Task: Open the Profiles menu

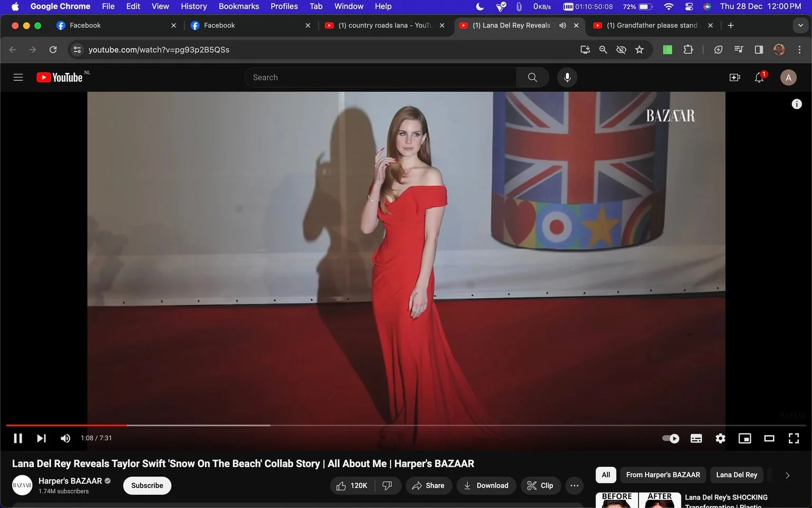Action: pos(284,6)
